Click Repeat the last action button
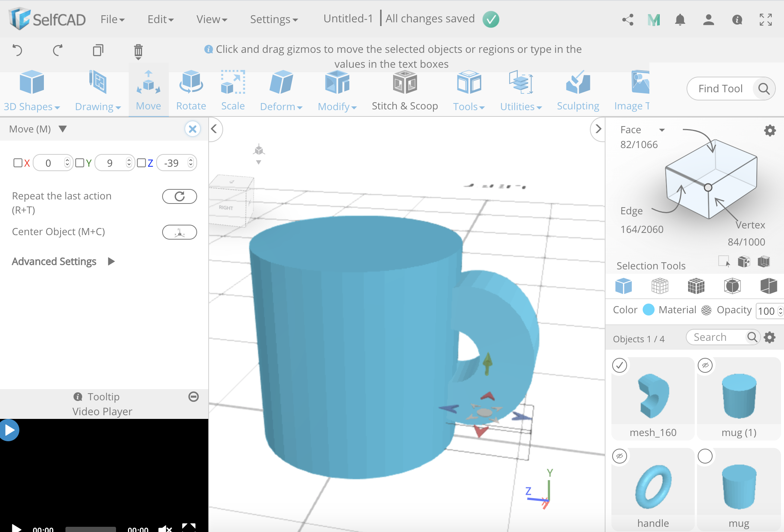Screen dimensions: 784x532 point(179,196)
